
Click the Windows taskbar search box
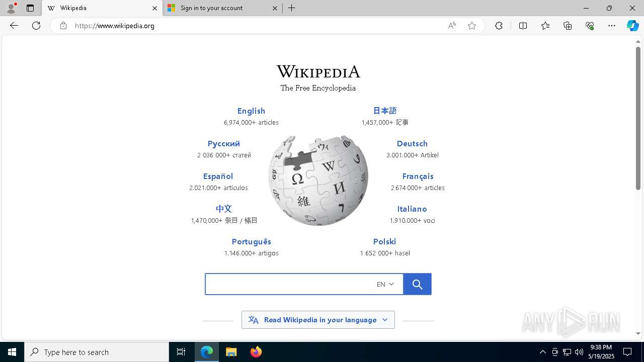click(97, 352)
